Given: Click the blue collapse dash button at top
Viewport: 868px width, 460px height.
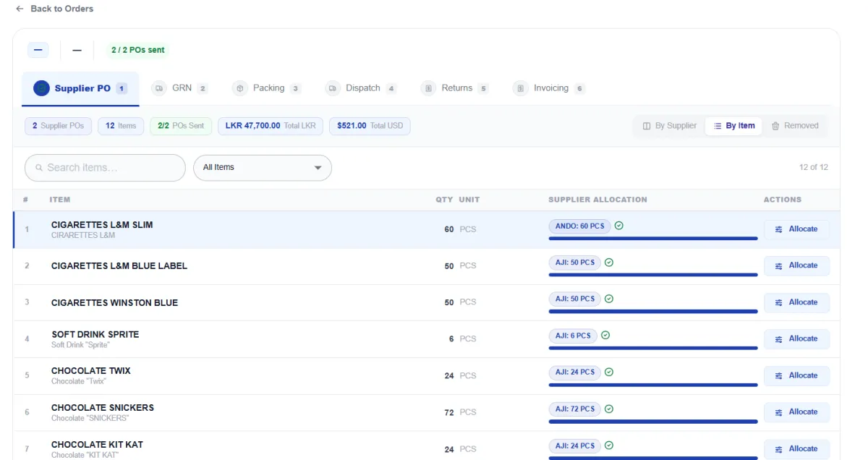Looking at the screenshot, I should 38,50.
